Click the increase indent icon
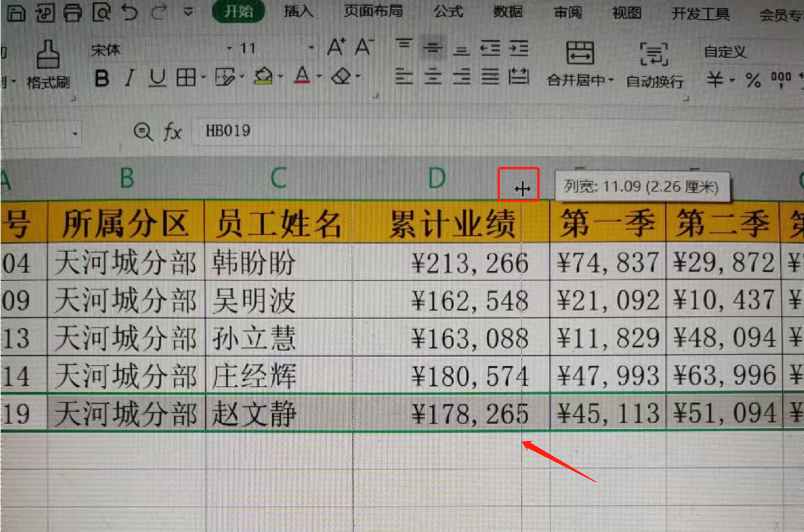The image size is (804, 532). click(x=518, y=48)
